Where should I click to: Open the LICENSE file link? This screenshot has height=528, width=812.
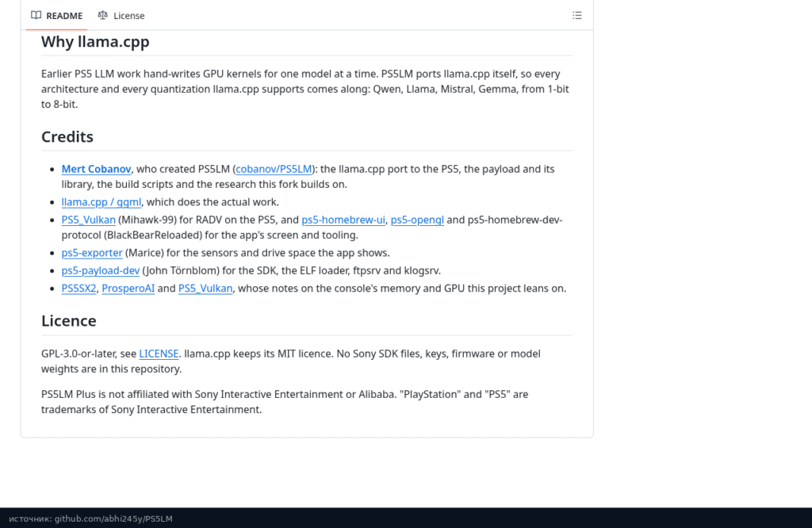(159, 354)
